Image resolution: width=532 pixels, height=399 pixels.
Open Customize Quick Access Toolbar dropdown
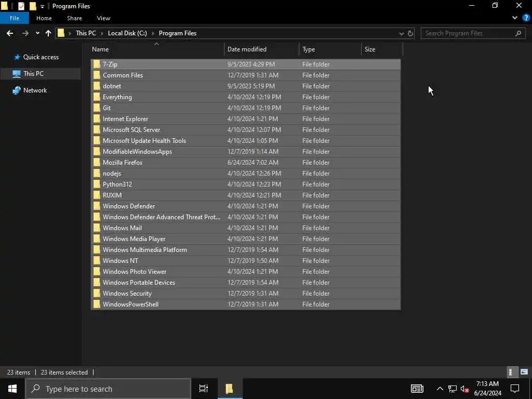42,6
